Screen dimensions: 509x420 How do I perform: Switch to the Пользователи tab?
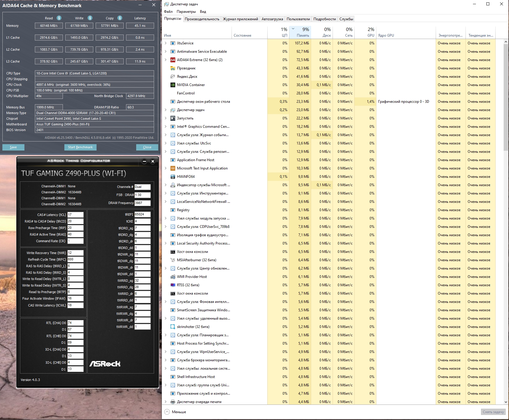click(298, 19)
